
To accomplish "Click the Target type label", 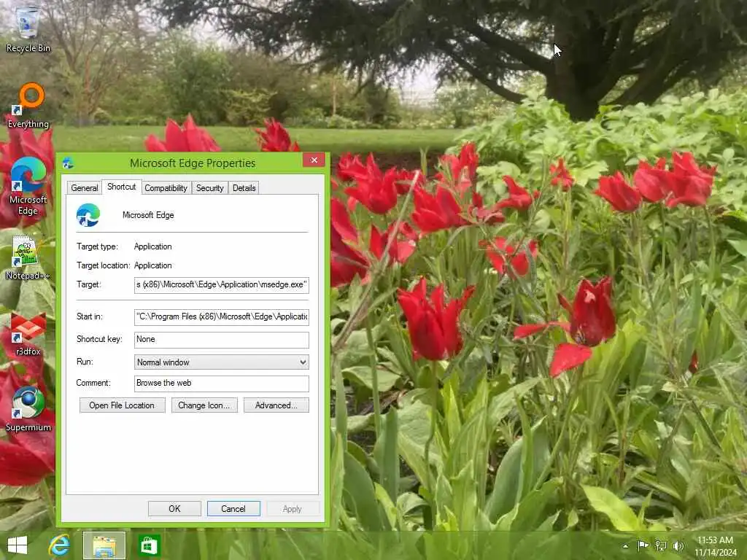I will tap(97, 246).
